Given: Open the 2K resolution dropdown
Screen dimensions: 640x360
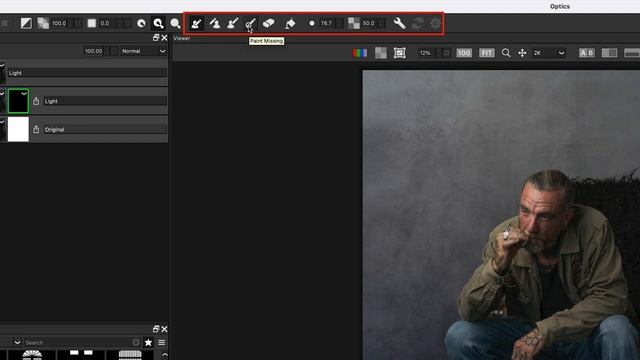Looking at the screenshot, I should [x=549, y=53].
